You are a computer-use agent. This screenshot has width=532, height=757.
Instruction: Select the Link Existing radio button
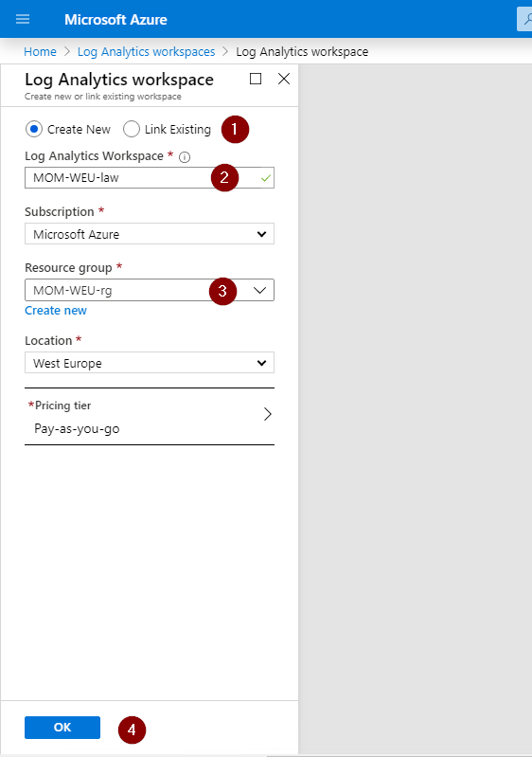click(x=132, y=130)
